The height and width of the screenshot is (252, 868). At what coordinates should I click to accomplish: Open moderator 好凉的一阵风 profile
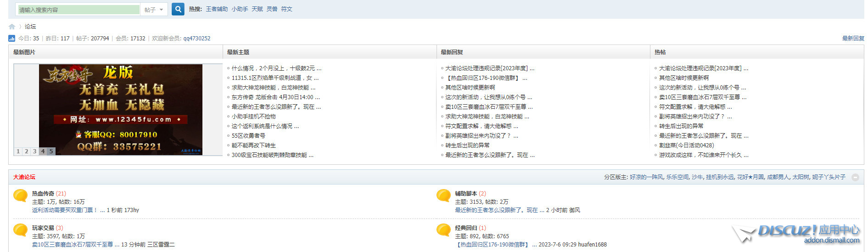click(x=646, y=177)
